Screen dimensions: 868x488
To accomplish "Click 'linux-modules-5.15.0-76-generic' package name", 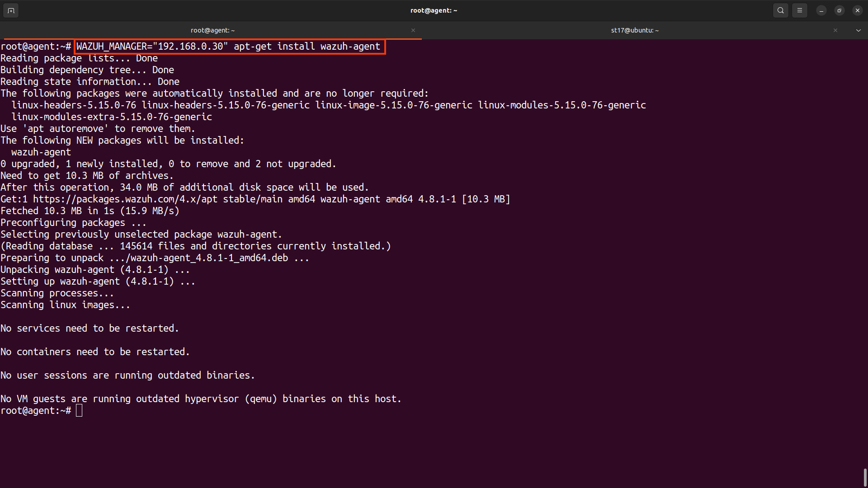I will 562,105.
